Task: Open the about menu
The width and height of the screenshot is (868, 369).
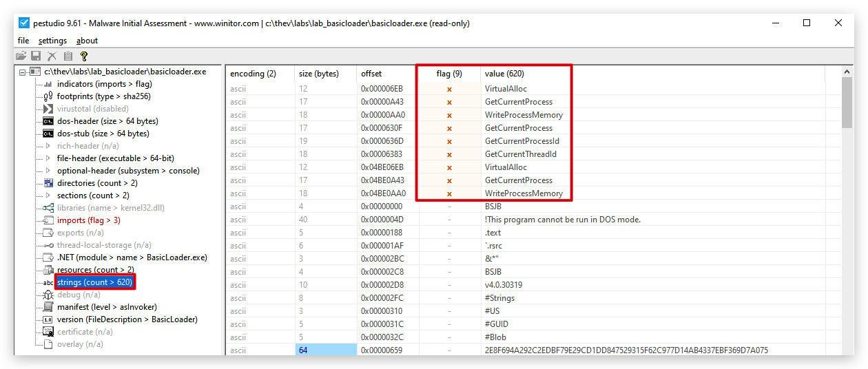Action: click(x=87, y=41)
